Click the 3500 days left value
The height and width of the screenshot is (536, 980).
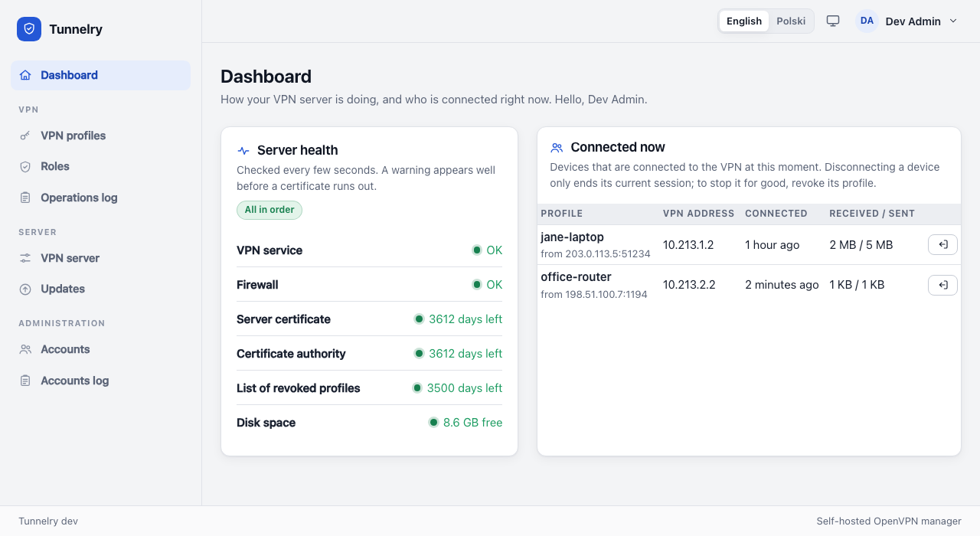point(465,388)
